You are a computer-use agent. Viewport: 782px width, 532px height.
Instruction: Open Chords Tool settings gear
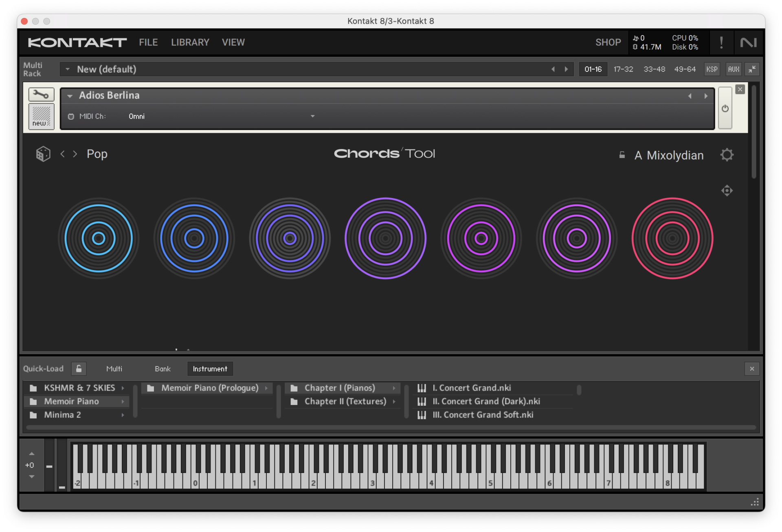click(727, 155)
